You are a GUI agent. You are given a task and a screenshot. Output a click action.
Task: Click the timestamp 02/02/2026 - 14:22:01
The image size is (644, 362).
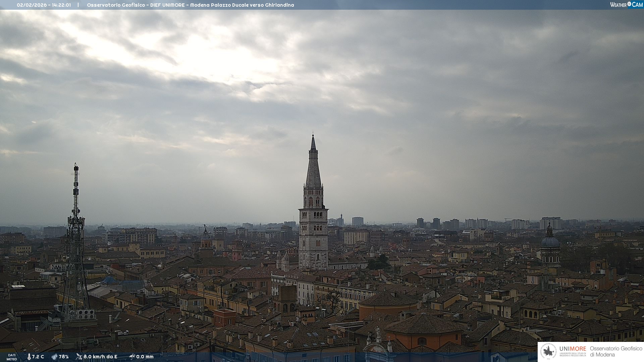(44, 5)
